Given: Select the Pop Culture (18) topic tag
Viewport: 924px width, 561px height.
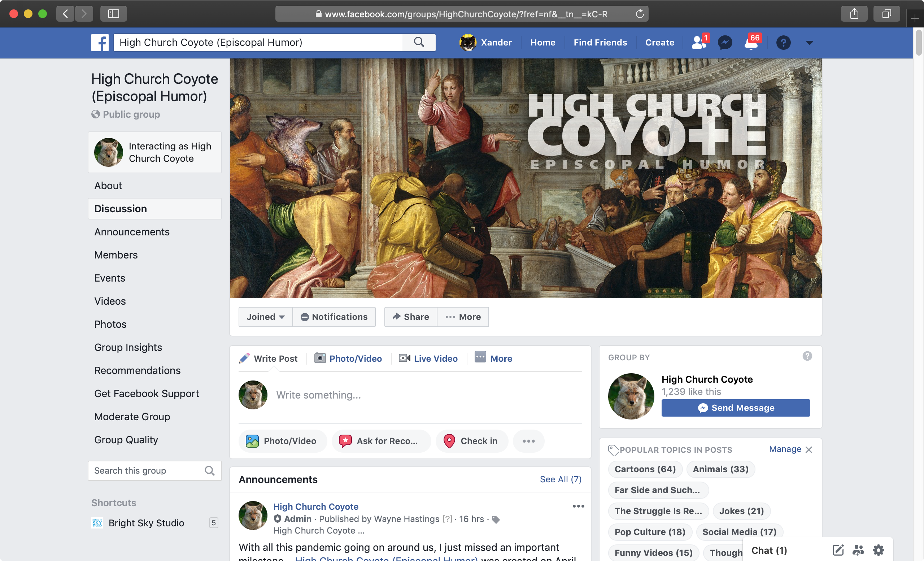Looking at the screenshot, I should (x=650, y=532).
